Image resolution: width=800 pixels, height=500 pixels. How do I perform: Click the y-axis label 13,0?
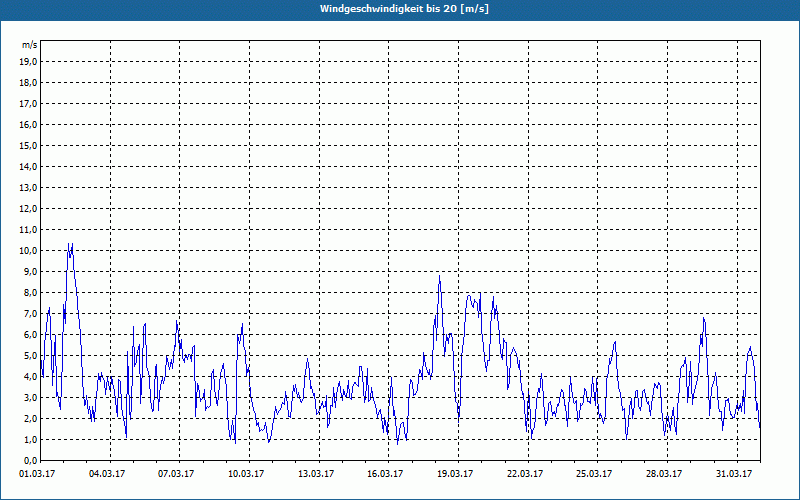[28, 187]
